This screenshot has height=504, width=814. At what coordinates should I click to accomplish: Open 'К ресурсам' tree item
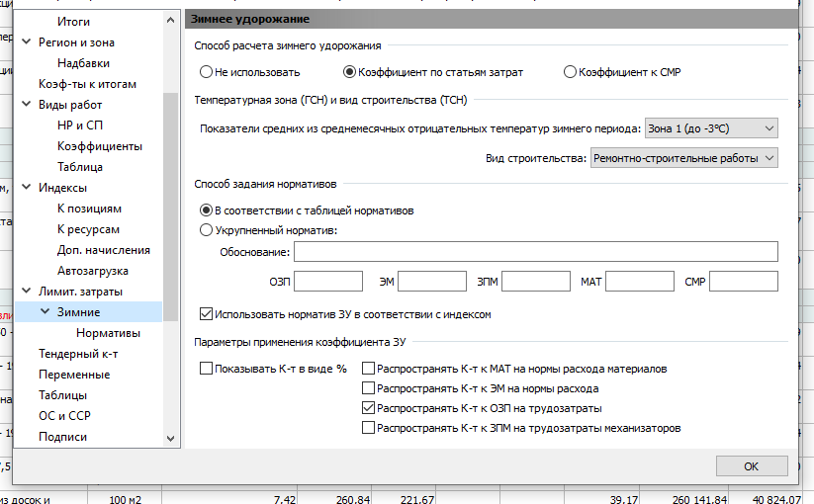88,228
